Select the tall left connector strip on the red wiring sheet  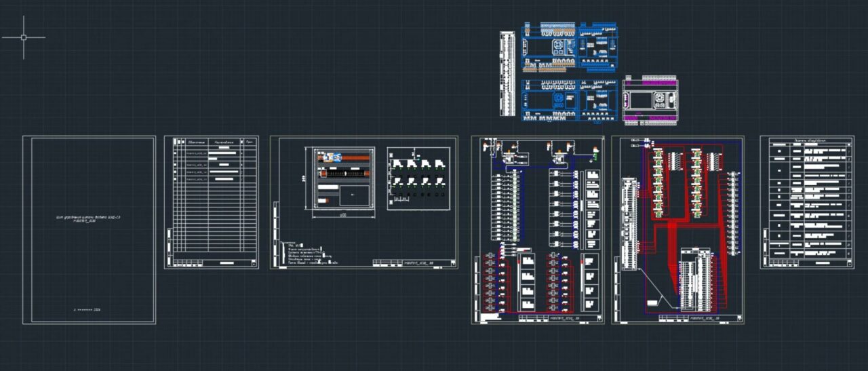click(628, 223)
